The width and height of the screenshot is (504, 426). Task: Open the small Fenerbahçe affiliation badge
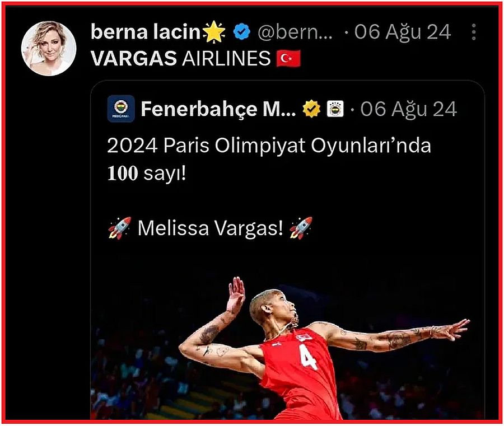335,109
